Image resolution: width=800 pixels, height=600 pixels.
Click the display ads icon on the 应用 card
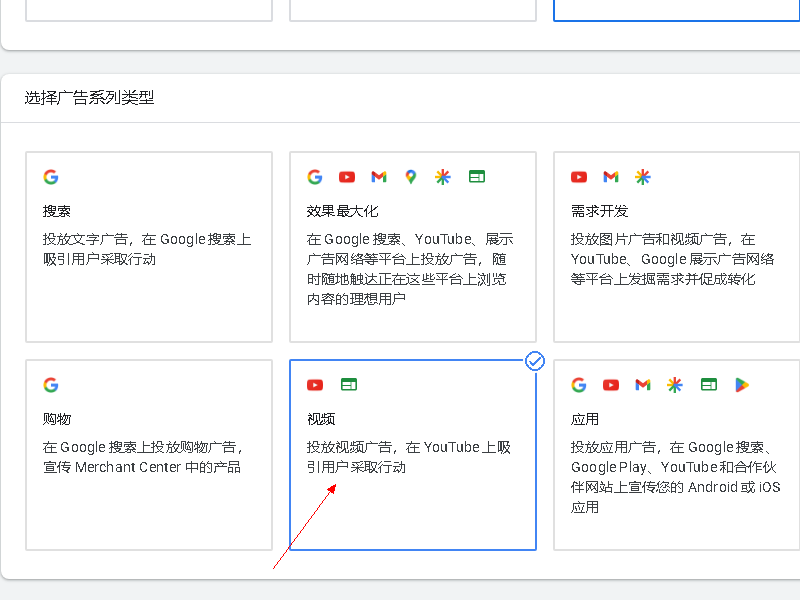pos(708,384)
